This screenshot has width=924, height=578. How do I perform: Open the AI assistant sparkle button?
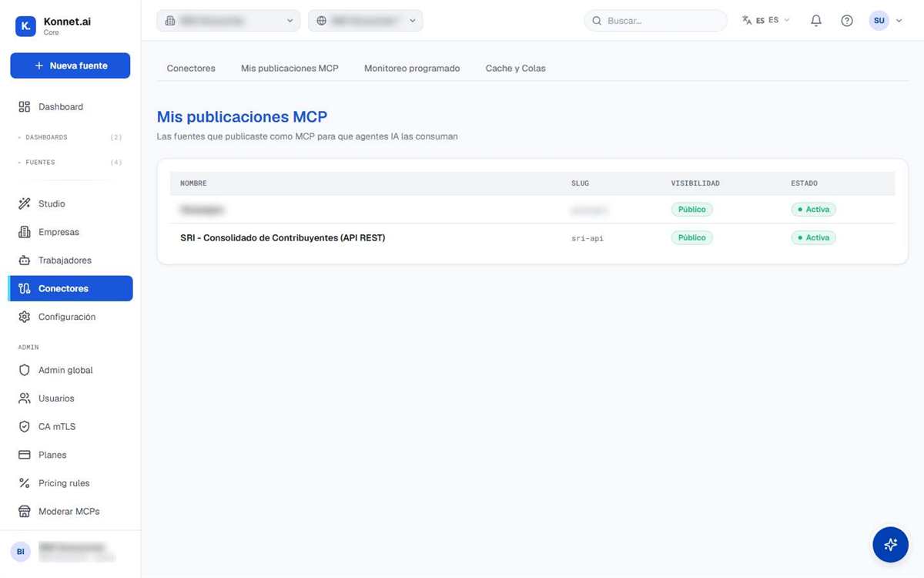(890, 545)
